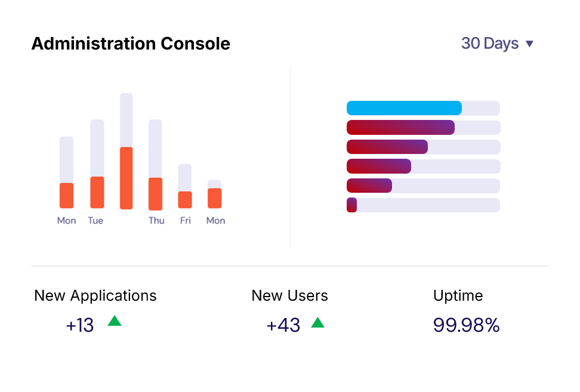Image resolution: width=580 pixels, height=392 pixels.
Task: Open the 30 Days time range dropdown
Action: click(497, 44)
